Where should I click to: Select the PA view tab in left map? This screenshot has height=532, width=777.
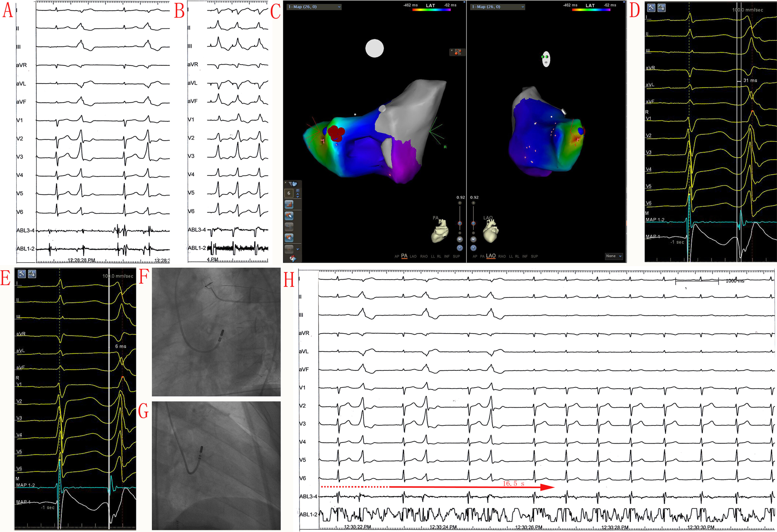[x=404, y=256]
